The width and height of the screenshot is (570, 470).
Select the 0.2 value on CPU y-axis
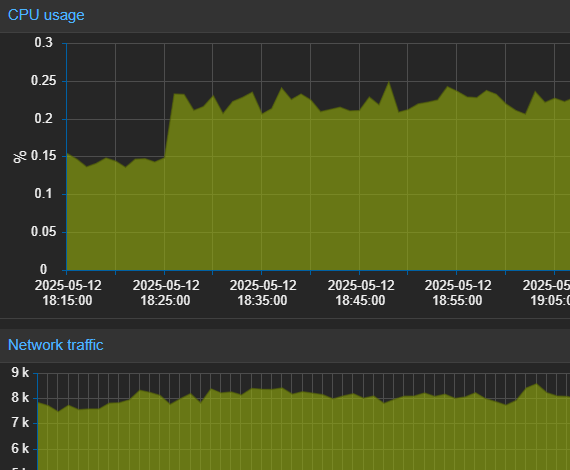[x=44, y=118]
